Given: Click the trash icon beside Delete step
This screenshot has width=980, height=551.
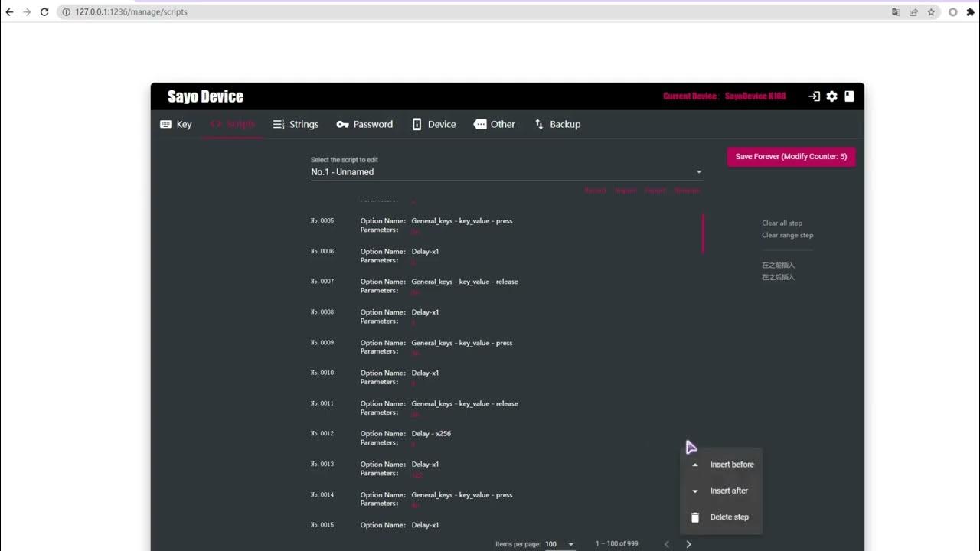Looking at the screenshot, I should tap(695, 517).
